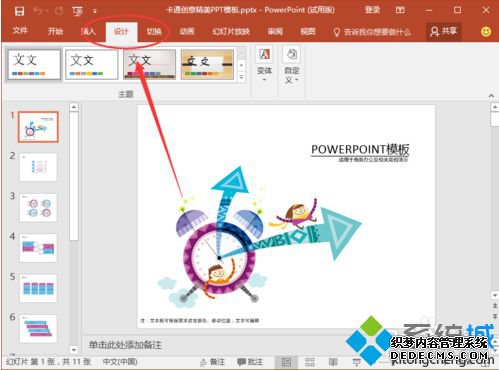Click slide count text in status bar
The image size is (499, 370).
49,362
